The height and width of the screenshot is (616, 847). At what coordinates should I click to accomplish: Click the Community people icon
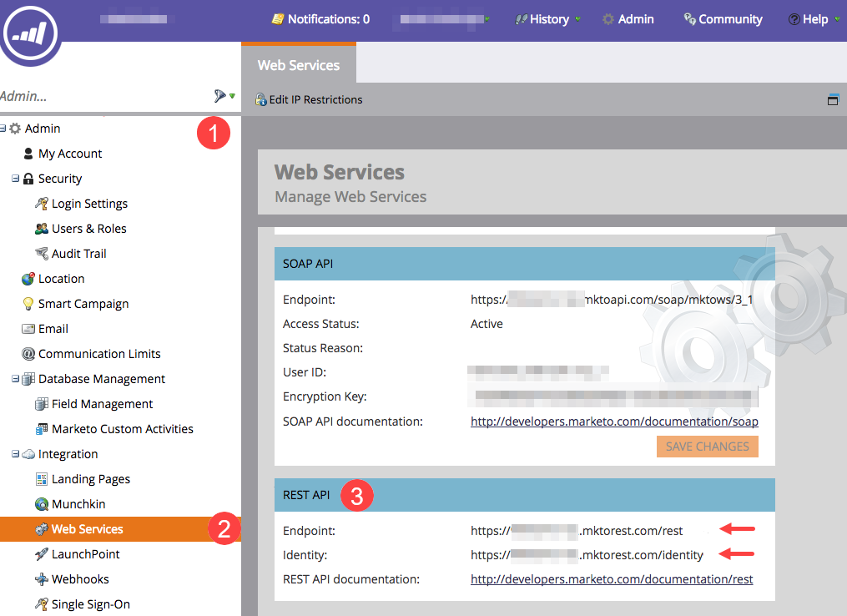[x=690, y=19]
